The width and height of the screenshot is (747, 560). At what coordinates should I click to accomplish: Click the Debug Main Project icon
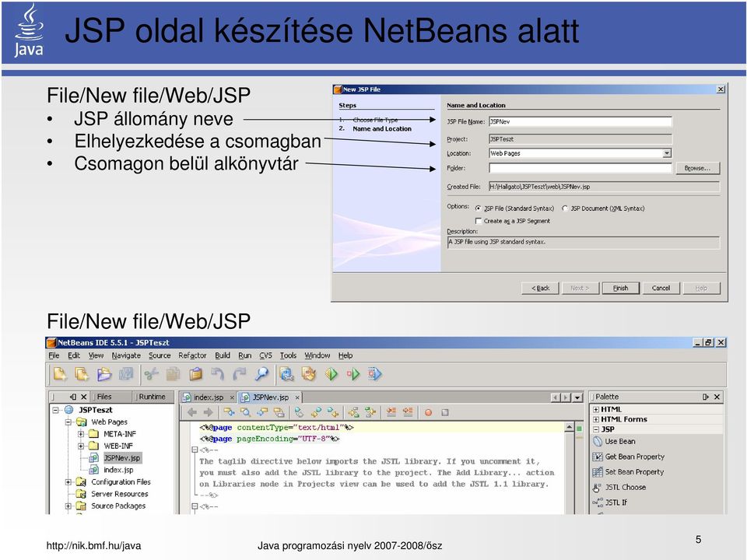click(353, 374)
